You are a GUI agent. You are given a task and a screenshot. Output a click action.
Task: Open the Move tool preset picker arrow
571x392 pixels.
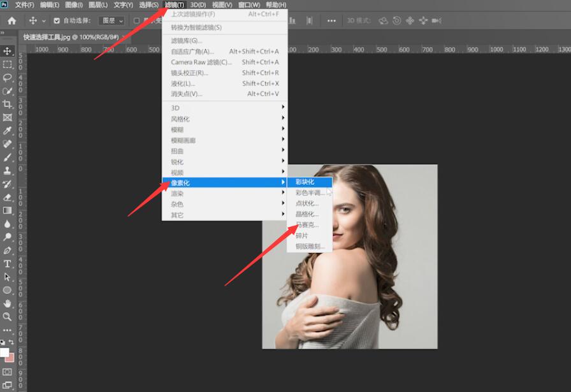point(44,21)
